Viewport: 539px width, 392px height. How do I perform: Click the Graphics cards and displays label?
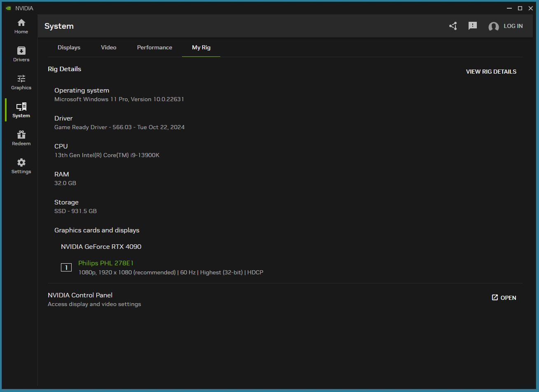click(97, 230)
